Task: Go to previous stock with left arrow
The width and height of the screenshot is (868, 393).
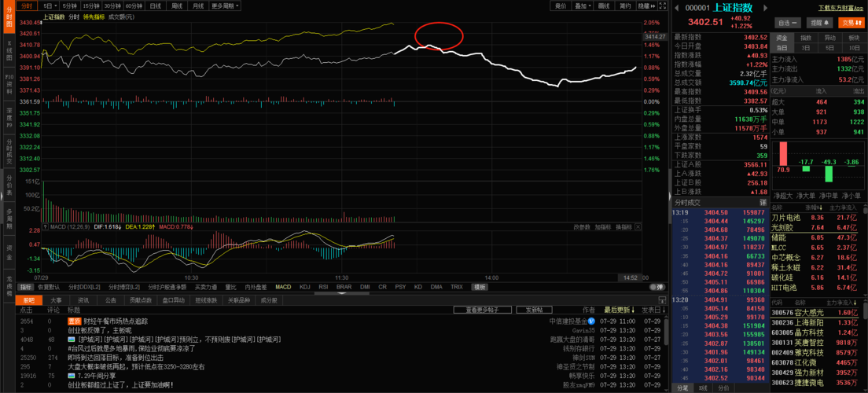Action: point(678,8)
